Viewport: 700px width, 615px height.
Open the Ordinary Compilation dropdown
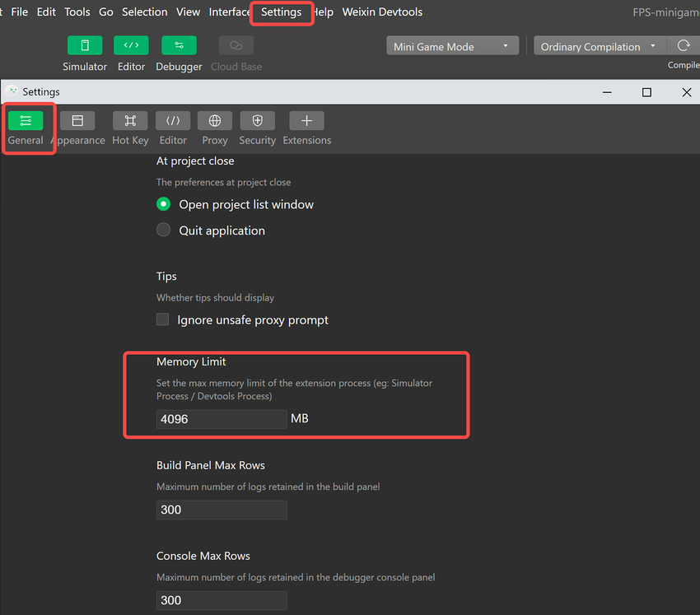(599, 46)
